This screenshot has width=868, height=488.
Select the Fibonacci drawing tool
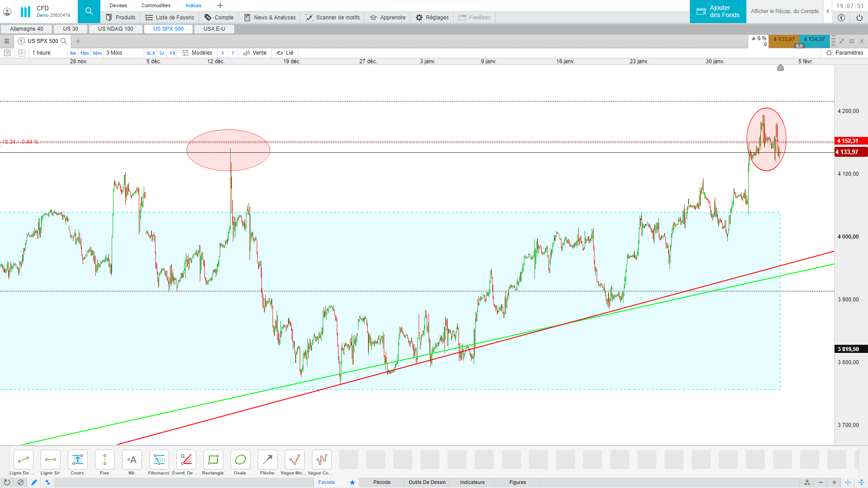point(159,460)
